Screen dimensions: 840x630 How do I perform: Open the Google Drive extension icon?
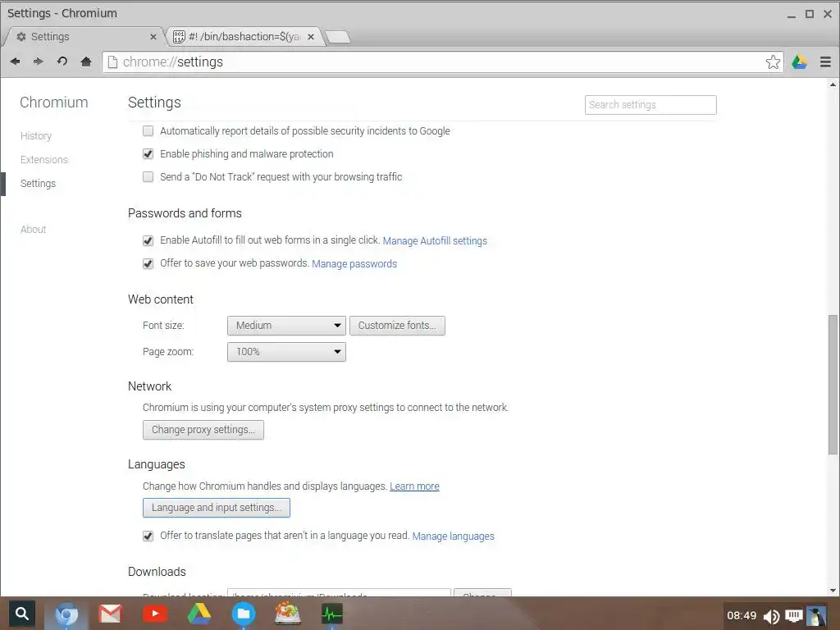click(799, 62)
